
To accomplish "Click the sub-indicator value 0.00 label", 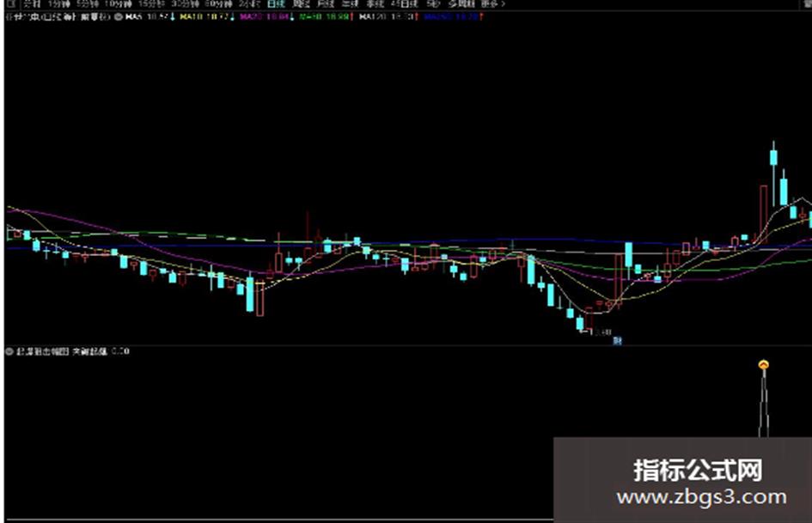I will pyautogui.click(x=120, y=351).
